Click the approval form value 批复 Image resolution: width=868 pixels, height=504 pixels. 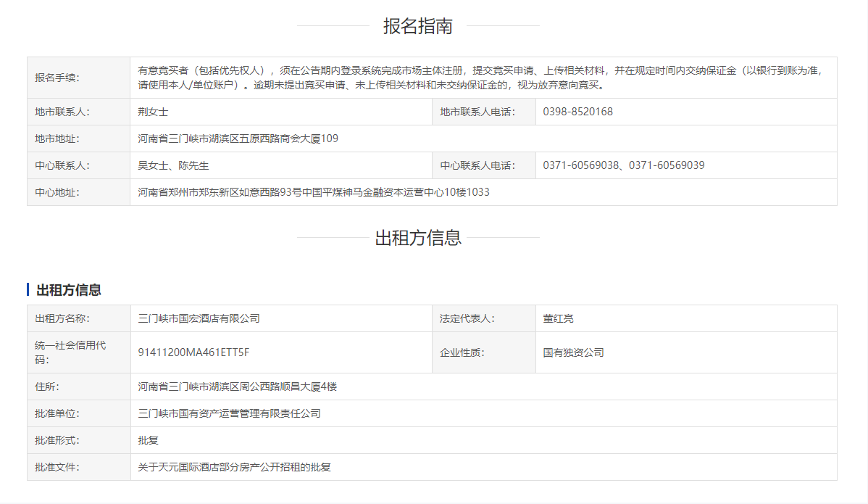pos(148,440)
